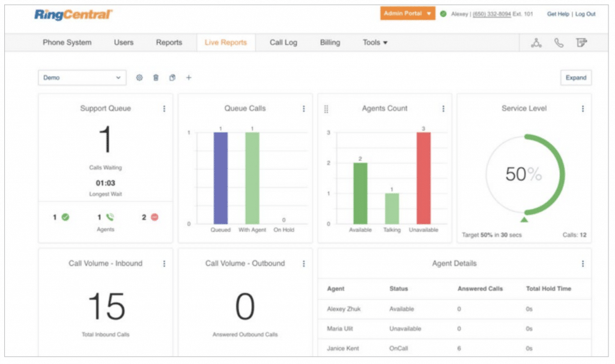Click the phone handset icon in toolbar

(559, 43)
